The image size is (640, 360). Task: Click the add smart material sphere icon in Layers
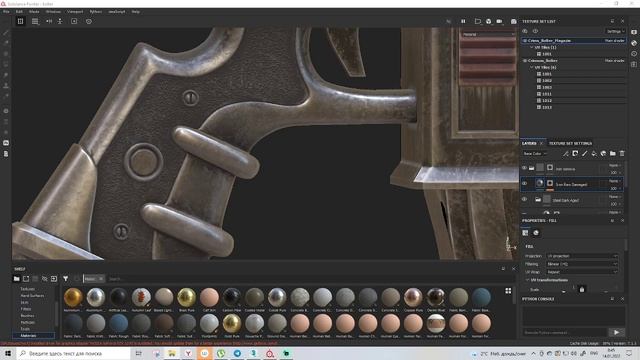pos(603,153)
